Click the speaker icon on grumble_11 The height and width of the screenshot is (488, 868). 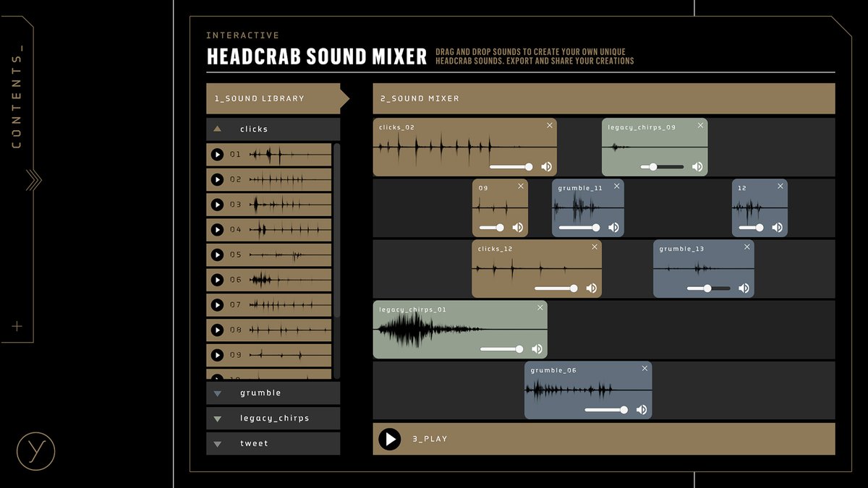613,227
